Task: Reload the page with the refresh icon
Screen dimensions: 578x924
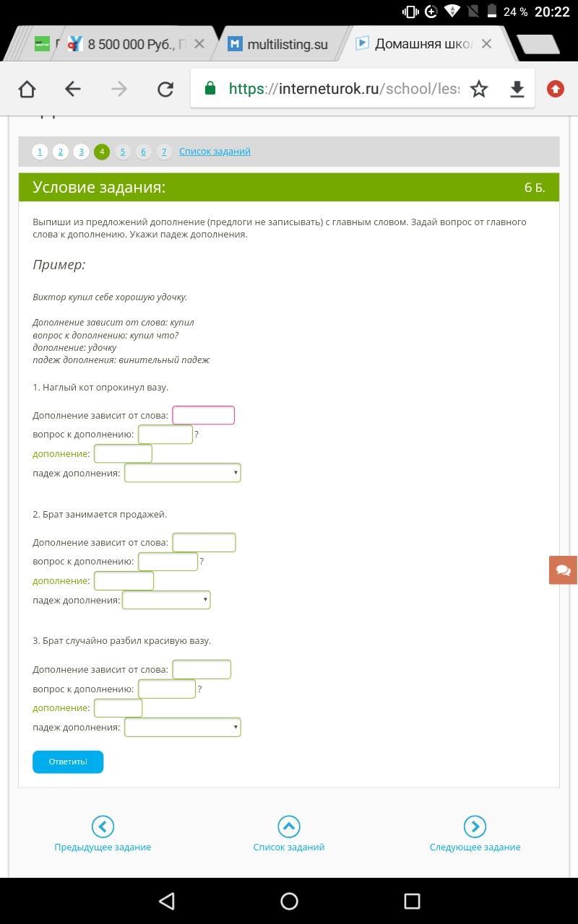Action: point(165,89)
